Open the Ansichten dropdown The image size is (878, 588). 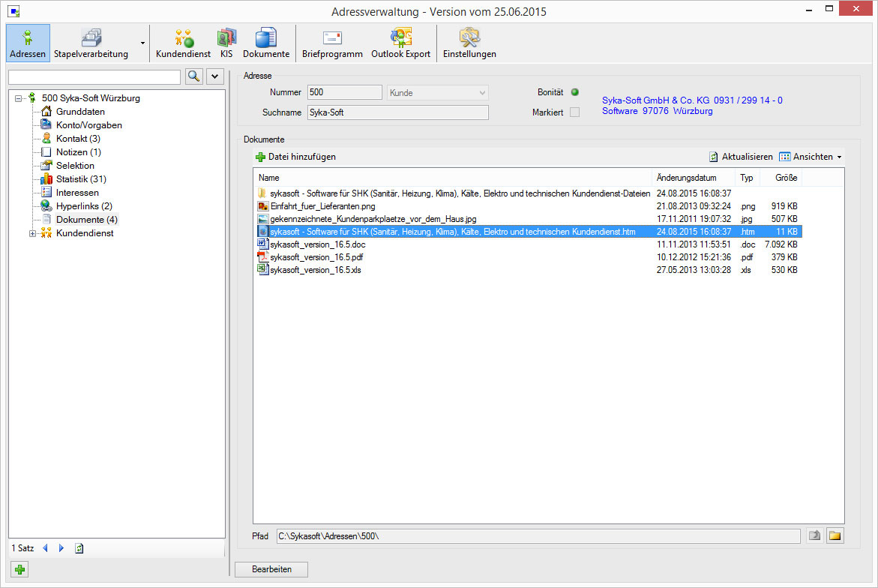811,157
